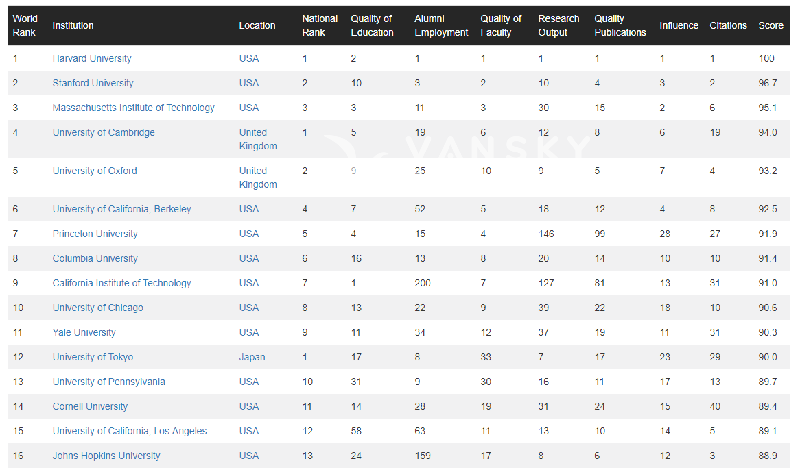Select Oxford's score value 93.2

[768, 171]
